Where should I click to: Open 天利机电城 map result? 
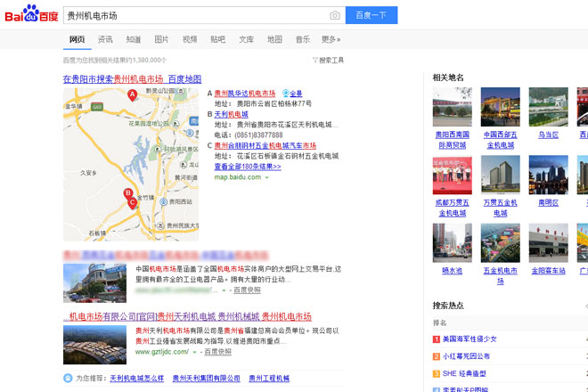click(x=231, y=114)
